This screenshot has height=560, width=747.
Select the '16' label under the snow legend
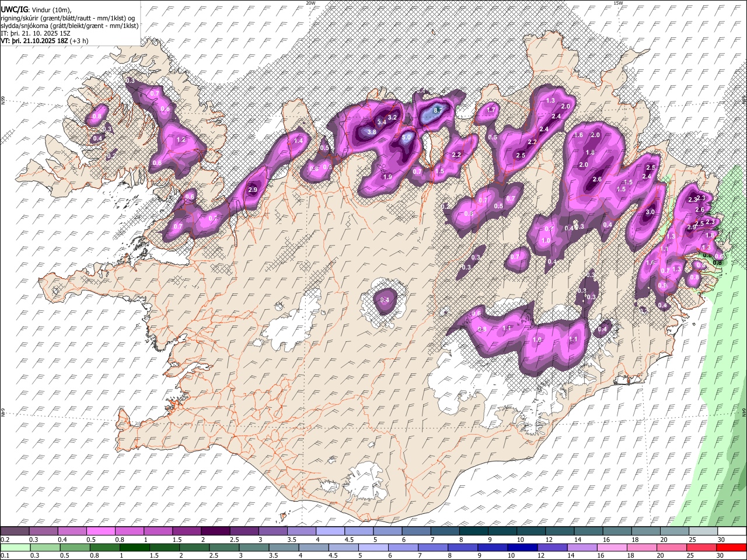pos(606,540)
